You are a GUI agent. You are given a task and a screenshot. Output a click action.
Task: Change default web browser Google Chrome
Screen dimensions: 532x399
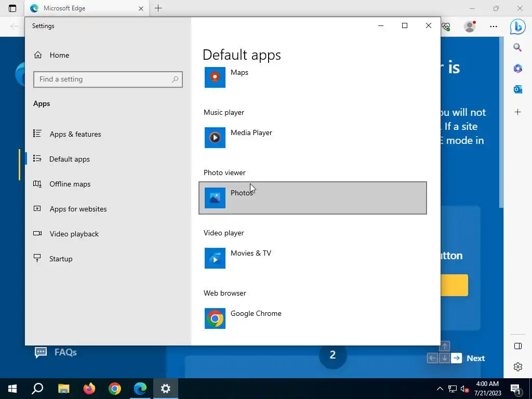coord(312,318)
